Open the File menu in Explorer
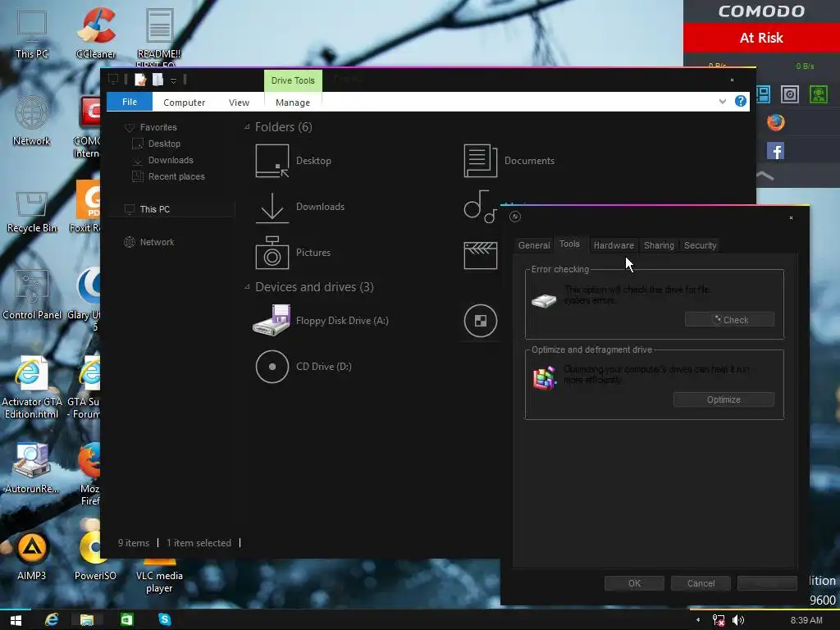840x630 pixels. [x=129, y=102]
